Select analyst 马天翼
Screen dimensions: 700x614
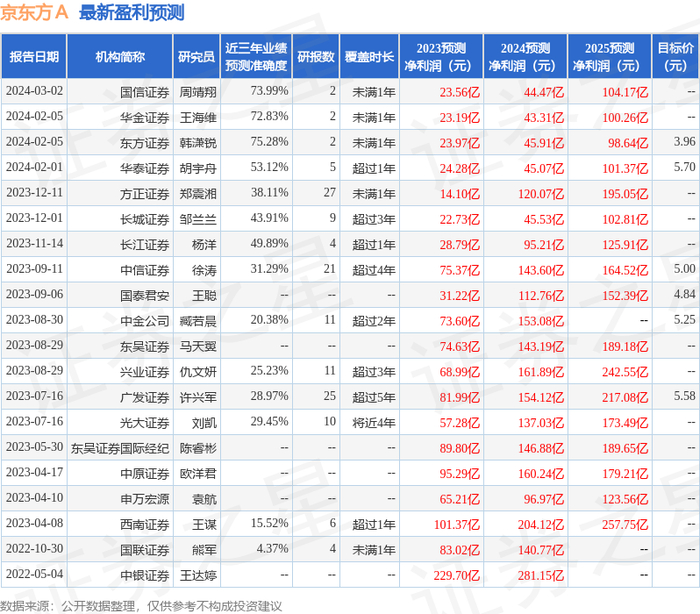[x=198, y=347]
